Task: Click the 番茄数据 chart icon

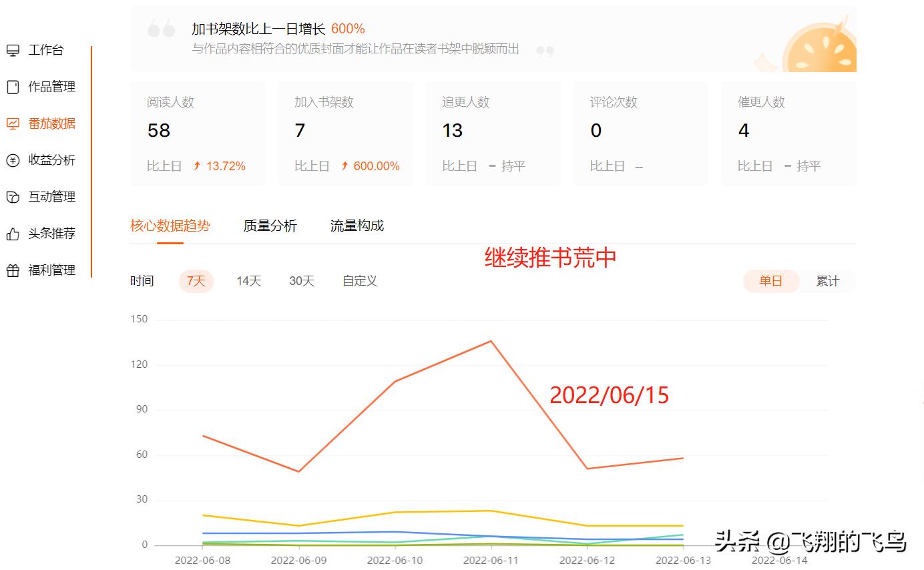Action: tap(13, 123)
